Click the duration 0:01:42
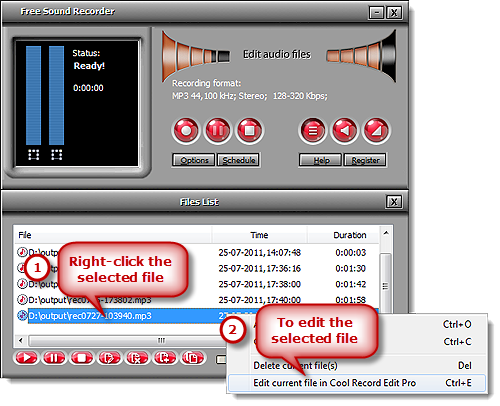The height and width of the screenshot is (406, 500). click(x=351, y=284)
